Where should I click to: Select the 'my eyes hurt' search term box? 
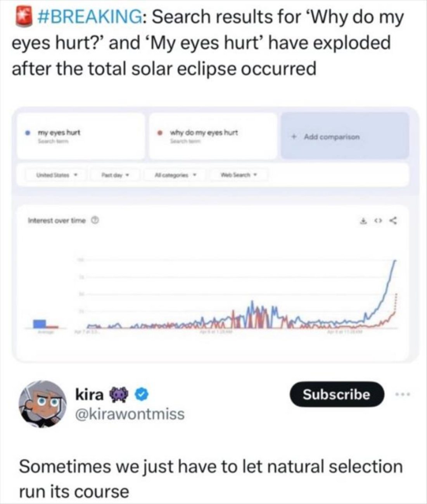coord(81,136)
